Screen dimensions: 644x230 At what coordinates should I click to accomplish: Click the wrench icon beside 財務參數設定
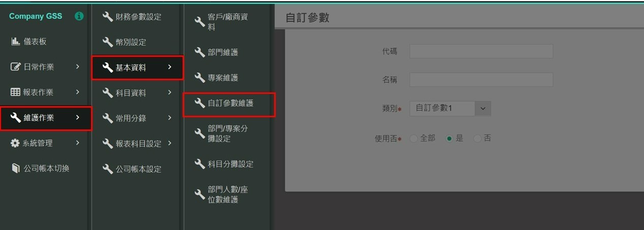coord(107,17)
